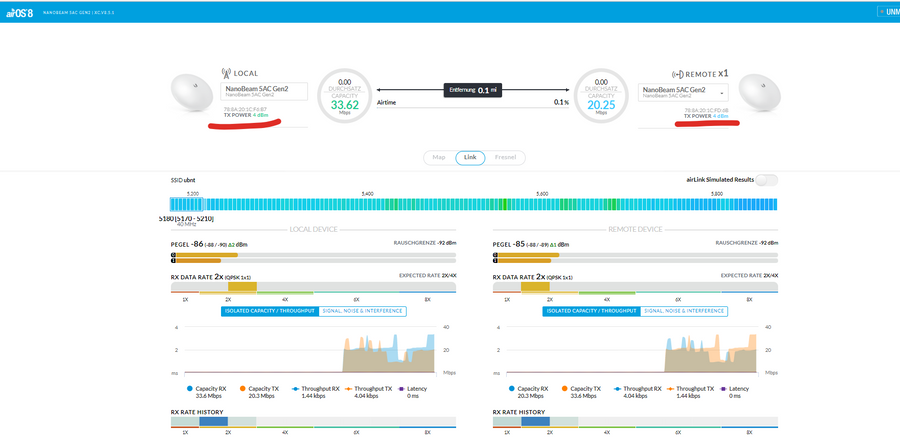Toggle remote Capacity TX legend series

(x=580, y=391)
